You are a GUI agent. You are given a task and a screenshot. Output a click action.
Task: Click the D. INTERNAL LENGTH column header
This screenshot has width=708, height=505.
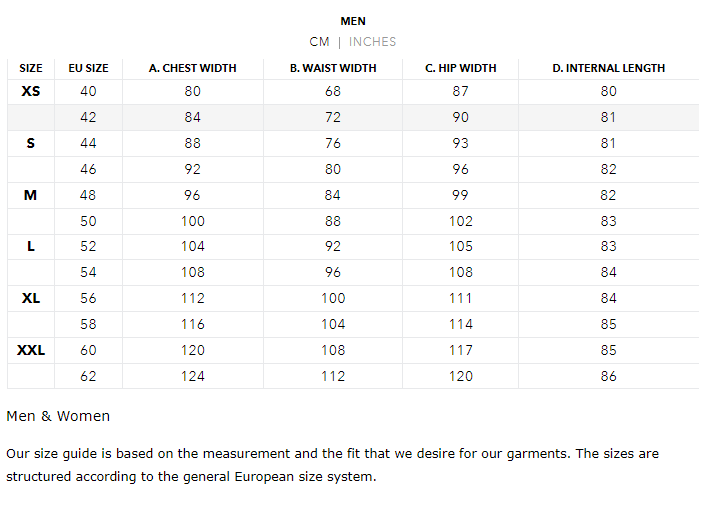pos(609,68)
